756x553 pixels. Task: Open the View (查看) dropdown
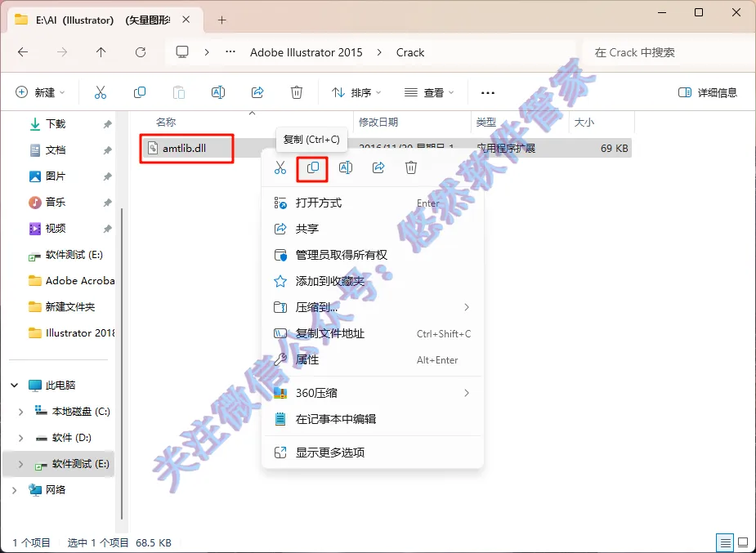point(429,92)
